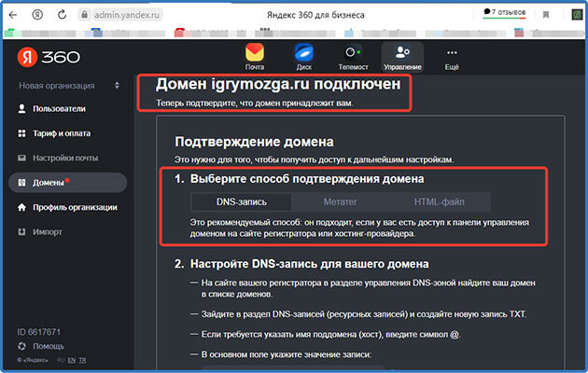This screenshot has width=588, height=373.
Task: Click the Домен igrymozga.ru подключен title
Action: point(278,84)
